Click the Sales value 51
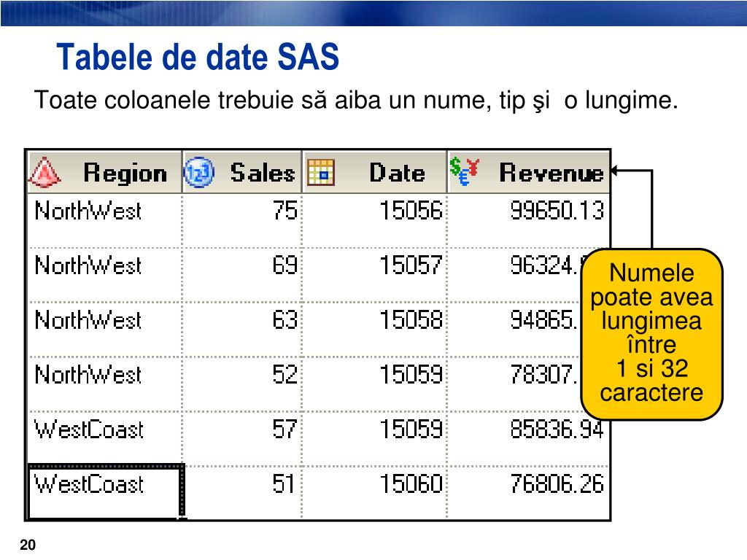 coord(285,484)
